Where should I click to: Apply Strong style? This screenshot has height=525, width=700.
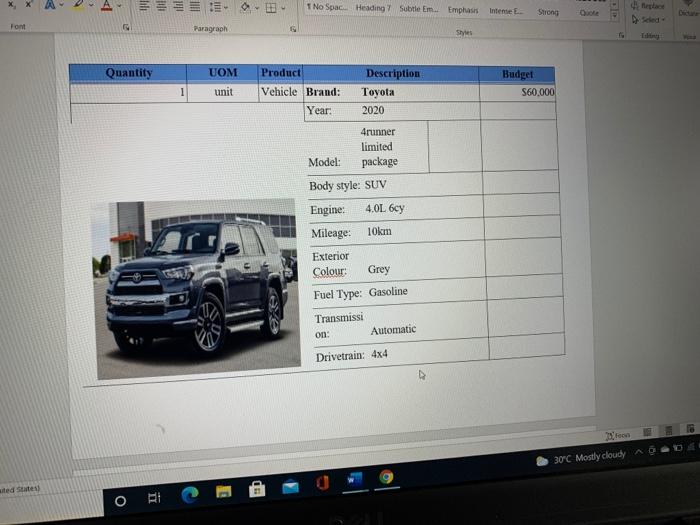point(548,12)
